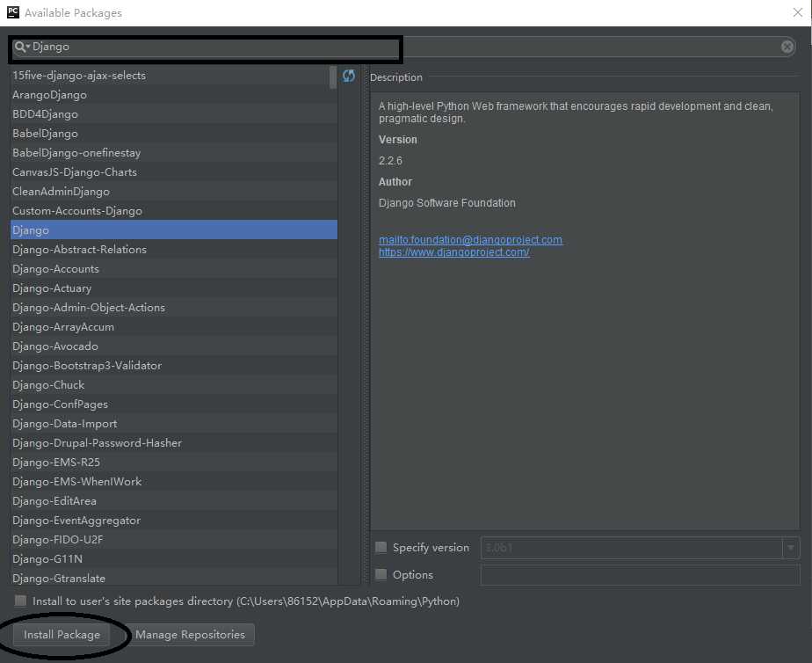This screenshot has height=663, width=812.
Task: Select Django-EMS-WhenIWork package
Action: click(x=173, y=482)
